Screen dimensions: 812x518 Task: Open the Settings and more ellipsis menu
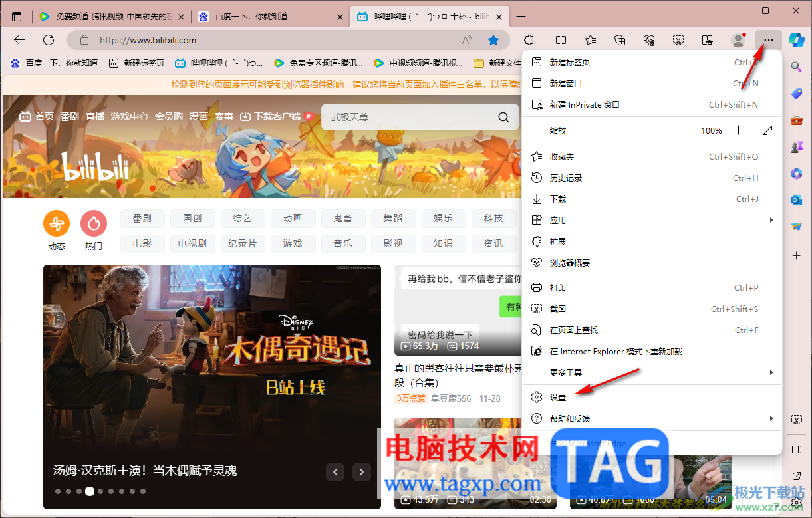coord(768,40)
